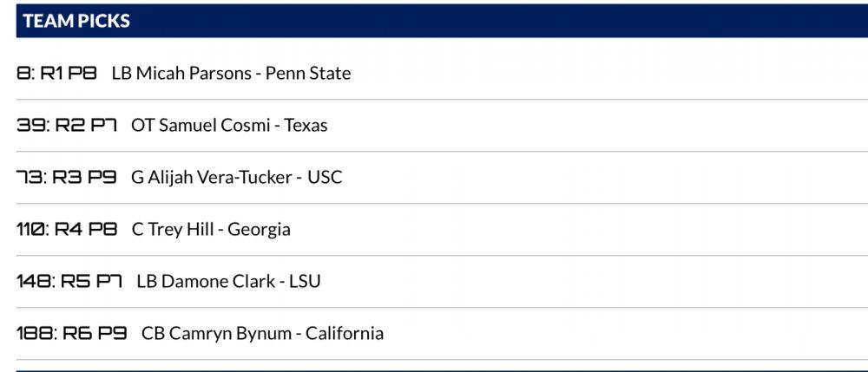Click OT position abbreviation before Samuel Cosmi
The width and height of the screenshot is (868, 372).
[x=142, y=126]
